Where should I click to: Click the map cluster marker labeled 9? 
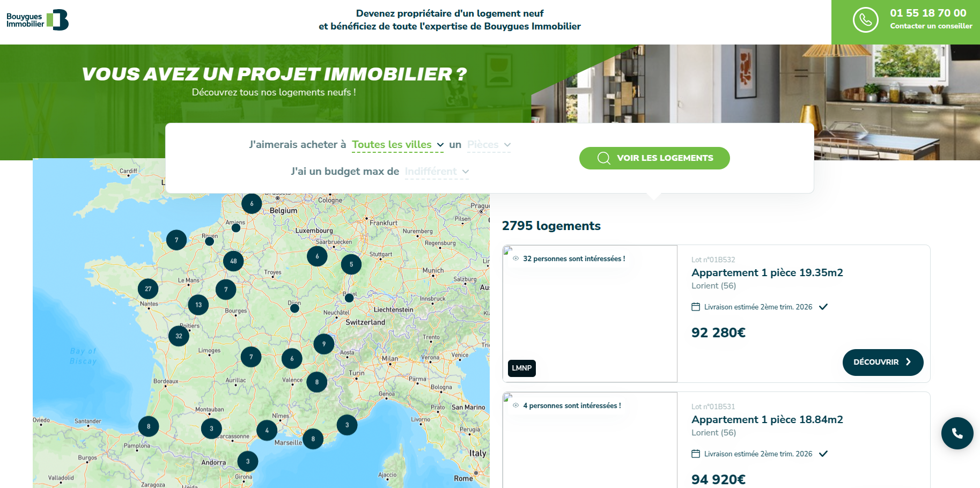pyautogui.click(x=324, y=344)
